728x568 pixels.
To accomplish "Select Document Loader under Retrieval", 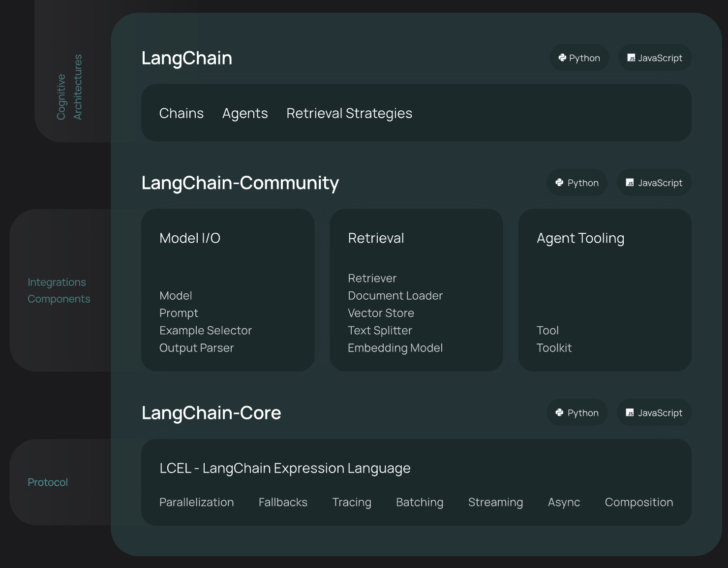I will (x=395, y=296).
